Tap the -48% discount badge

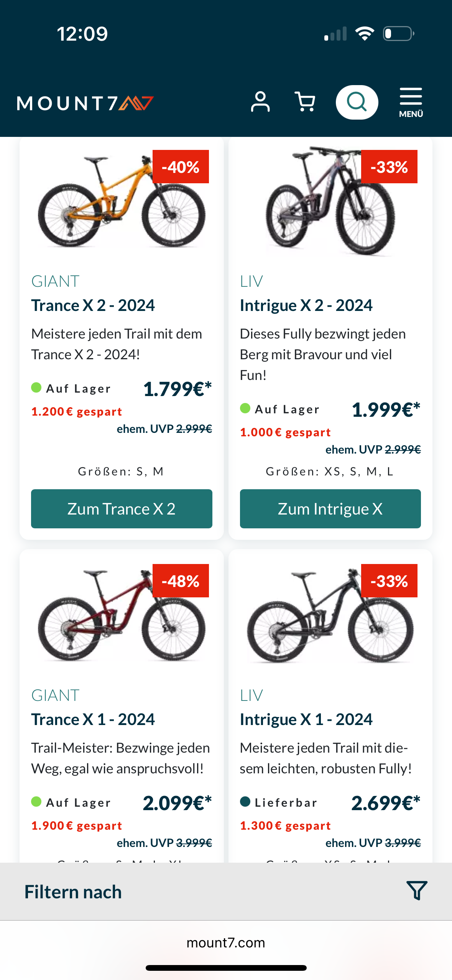coord(181,581)
